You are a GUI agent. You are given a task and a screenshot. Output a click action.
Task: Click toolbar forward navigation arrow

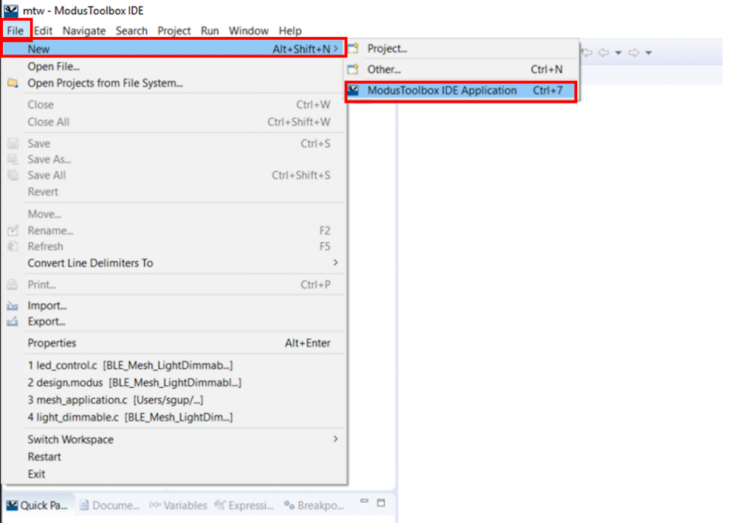pyautogui.click(x=634, y=52)
